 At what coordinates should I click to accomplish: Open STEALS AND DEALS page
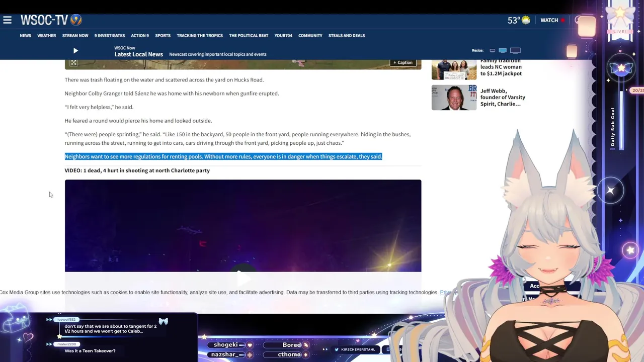tap(347, 36)
